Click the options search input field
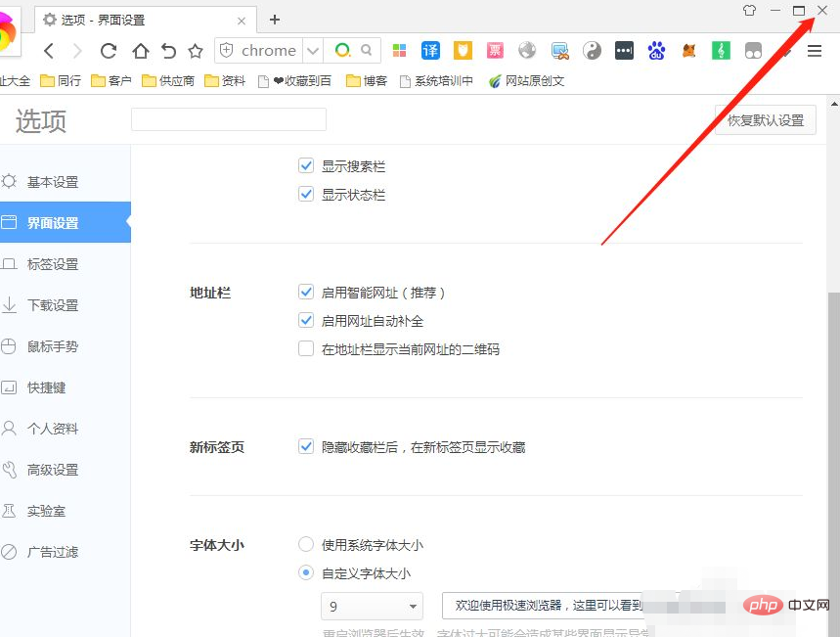The image size is (840, 637). 228,119
